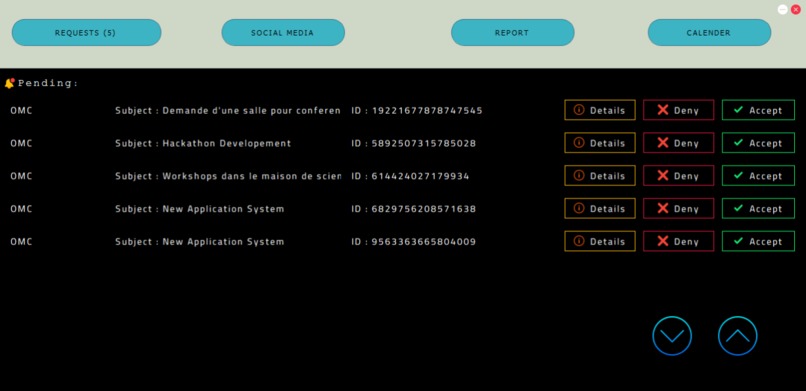Accept the Workshops dans le maison request
The image size is (806, 391).
point(758,176)
